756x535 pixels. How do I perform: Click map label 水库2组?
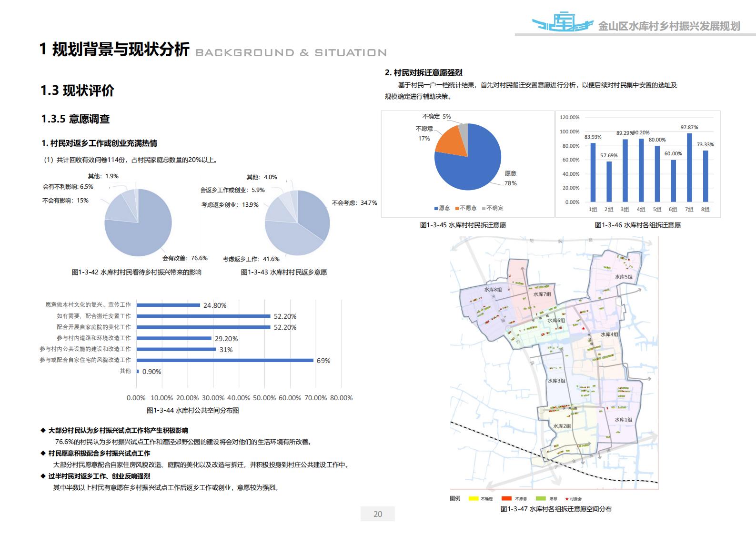click(x=562, y=426)
